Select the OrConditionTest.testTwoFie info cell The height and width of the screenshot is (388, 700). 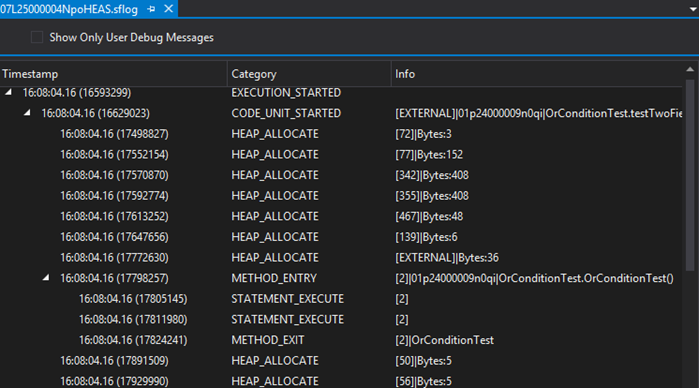click(x=538, y=113)
